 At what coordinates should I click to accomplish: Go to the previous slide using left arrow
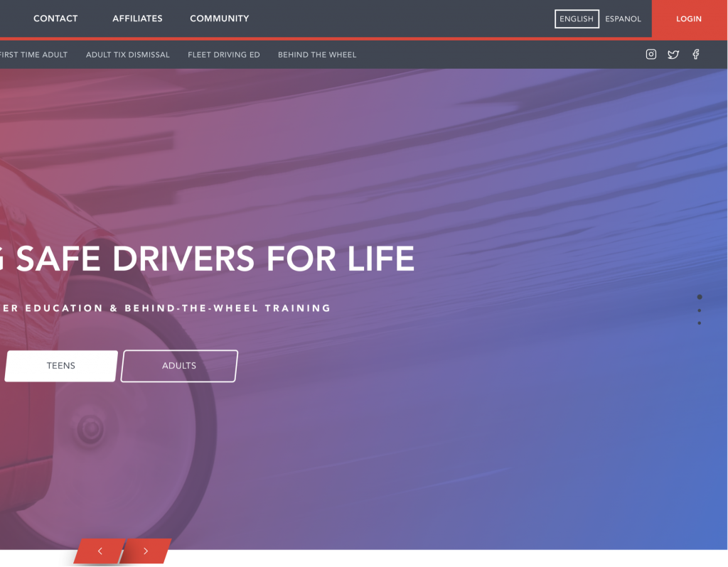[100, 551]
